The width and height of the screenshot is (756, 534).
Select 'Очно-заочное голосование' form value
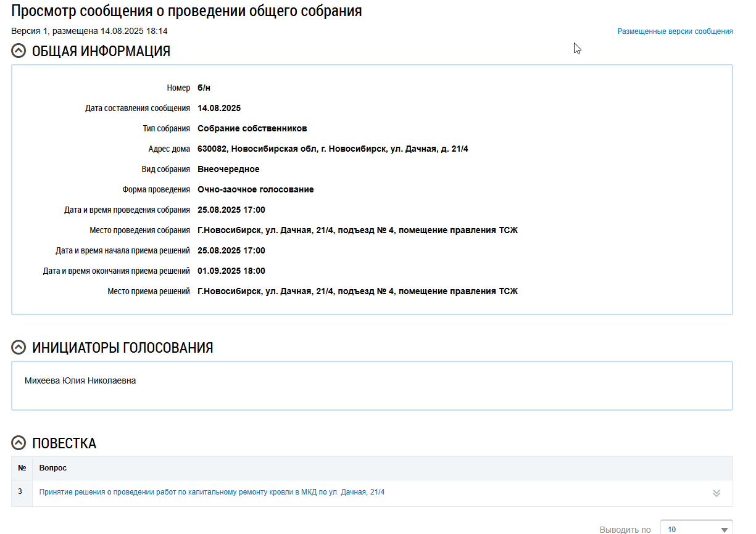[255, 190]
